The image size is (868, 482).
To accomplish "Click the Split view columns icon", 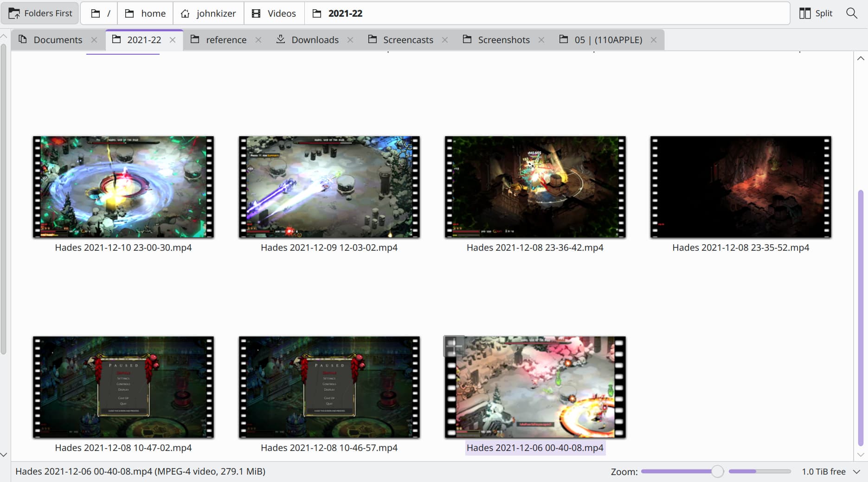I will coord(805,13).
